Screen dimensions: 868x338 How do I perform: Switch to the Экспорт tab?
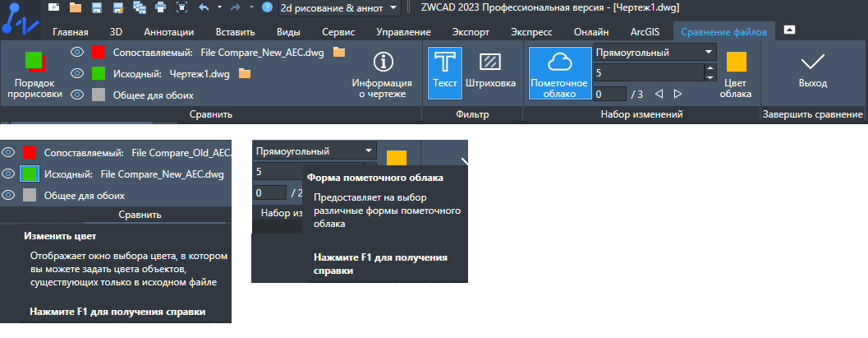[471, 32]
